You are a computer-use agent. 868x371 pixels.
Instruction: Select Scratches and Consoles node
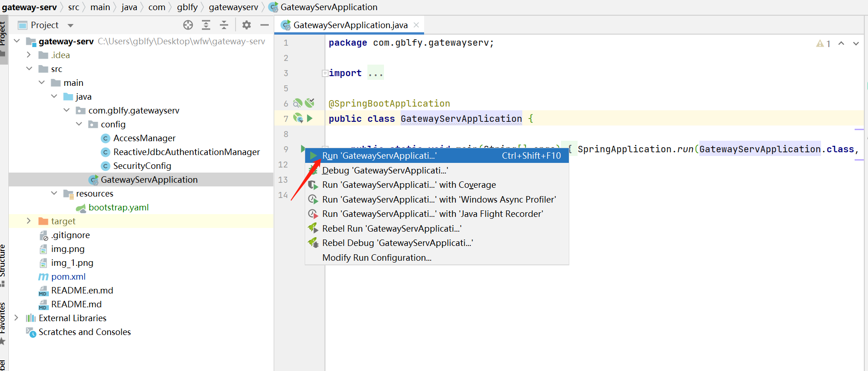coord(84,332)
